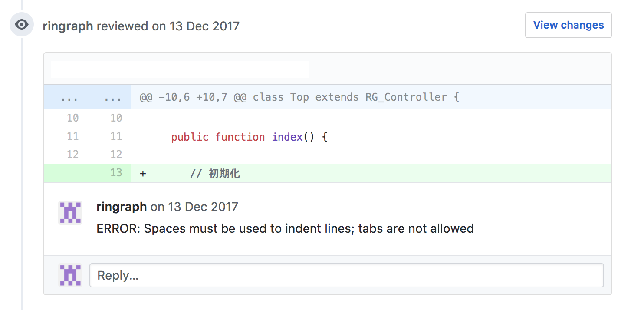Viewport: 644px width, 310px height.
Task: Click the avatar next to Reply field
Action: point(70,275)
